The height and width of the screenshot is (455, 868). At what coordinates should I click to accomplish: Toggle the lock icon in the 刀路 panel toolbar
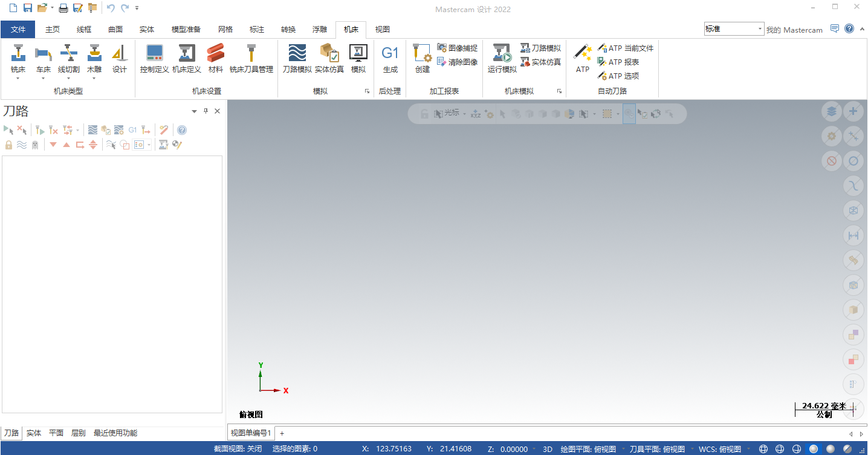[x=8, y=144]
